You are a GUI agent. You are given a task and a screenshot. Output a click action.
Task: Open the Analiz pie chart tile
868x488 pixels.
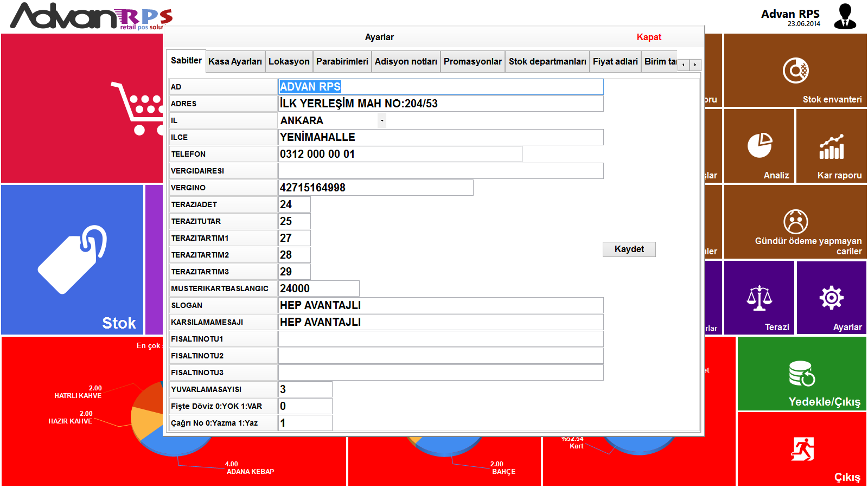(759, 145)
